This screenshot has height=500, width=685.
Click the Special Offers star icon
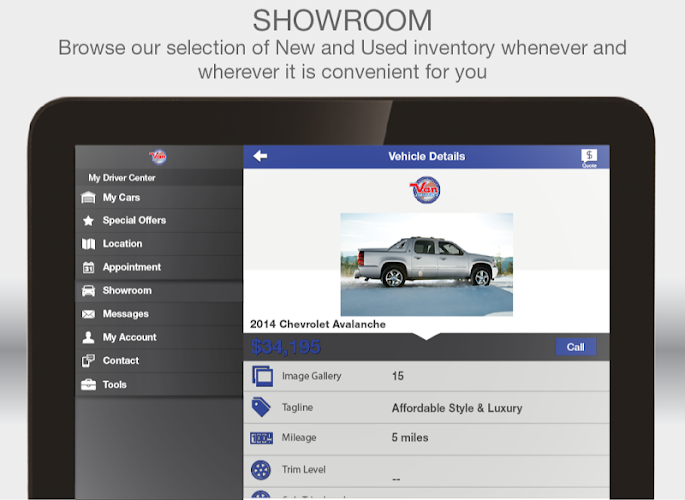[x=88, y=221]
